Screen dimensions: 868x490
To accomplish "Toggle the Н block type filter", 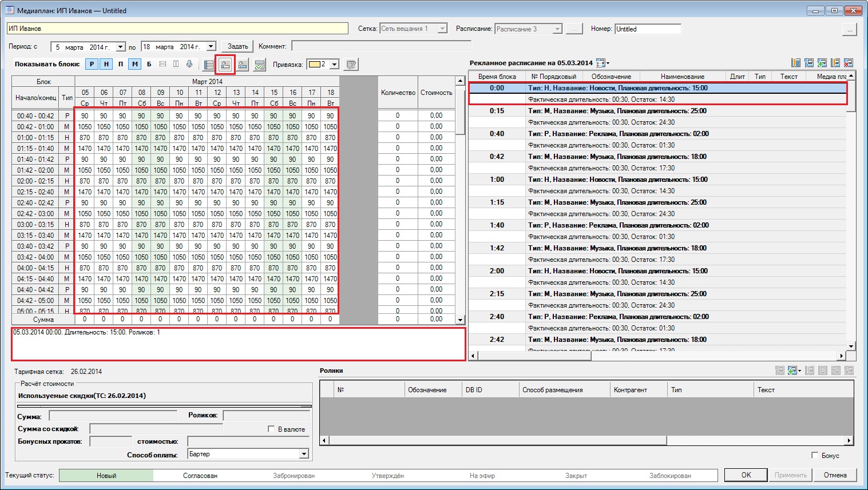I will [106, 64].
